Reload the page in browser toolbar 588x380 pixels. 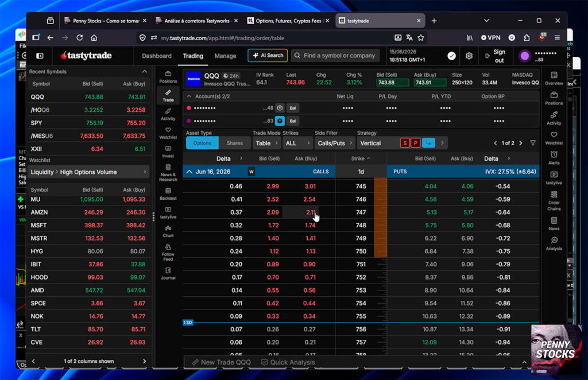(79, 37)
